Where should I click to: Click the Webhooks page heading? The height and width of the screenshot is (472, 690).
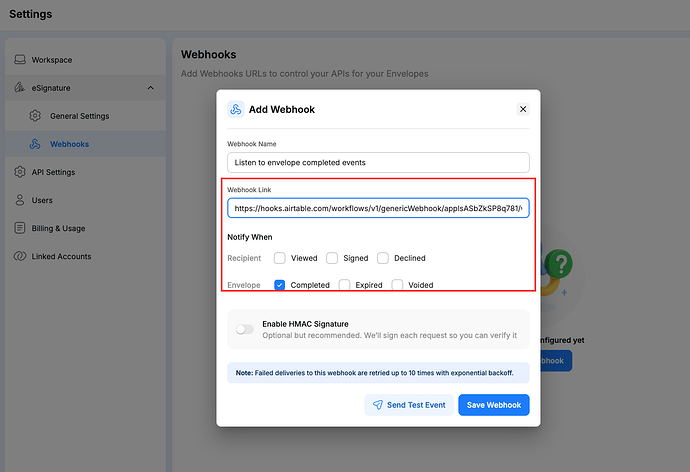pos(208,55)
